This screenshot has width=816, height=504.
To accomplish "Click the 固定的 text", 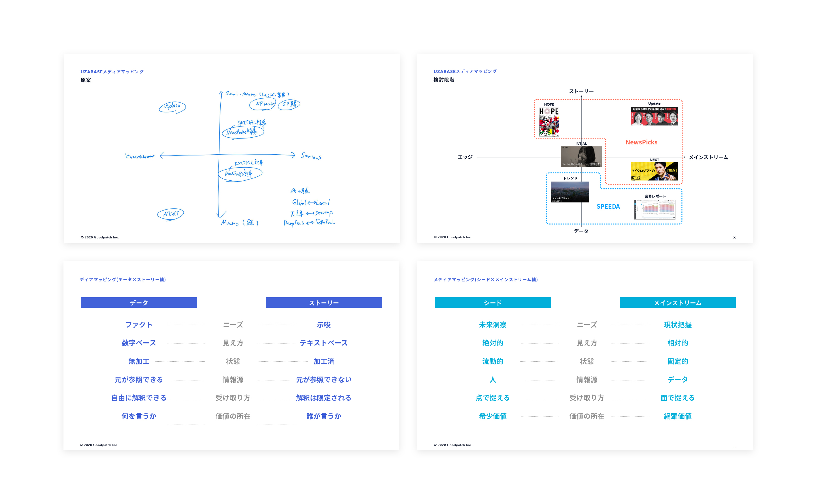I will 677,361.
